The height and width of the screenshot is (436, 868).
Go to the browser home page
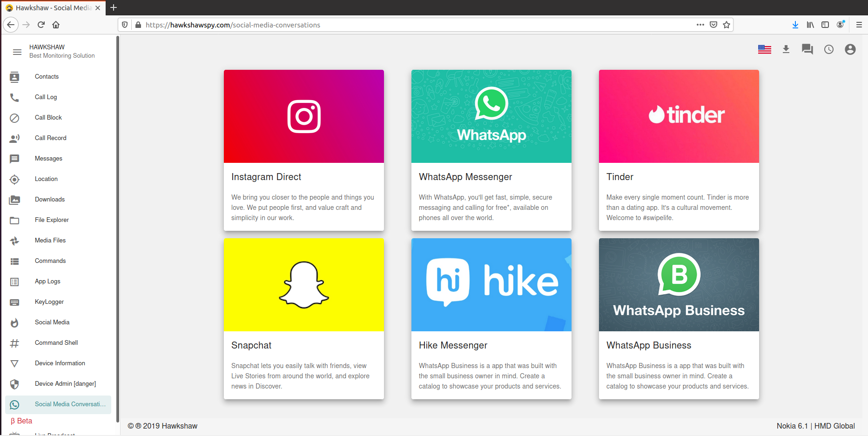pos(56,25)
